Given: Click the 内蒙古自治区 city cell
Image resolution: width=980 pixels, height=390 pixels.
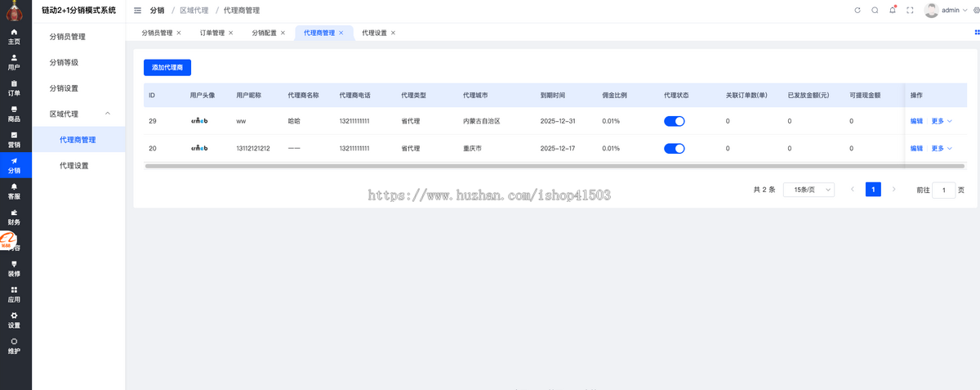Looking at the screenshot, I should 481,121.
